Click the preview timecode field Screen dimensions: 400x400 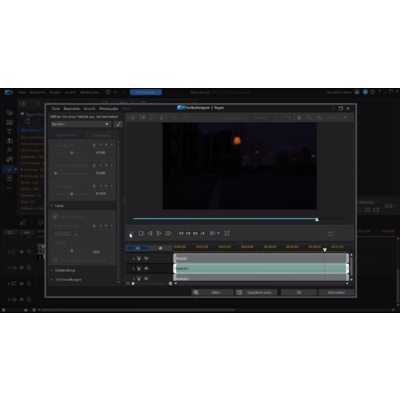tap(192, 233)
